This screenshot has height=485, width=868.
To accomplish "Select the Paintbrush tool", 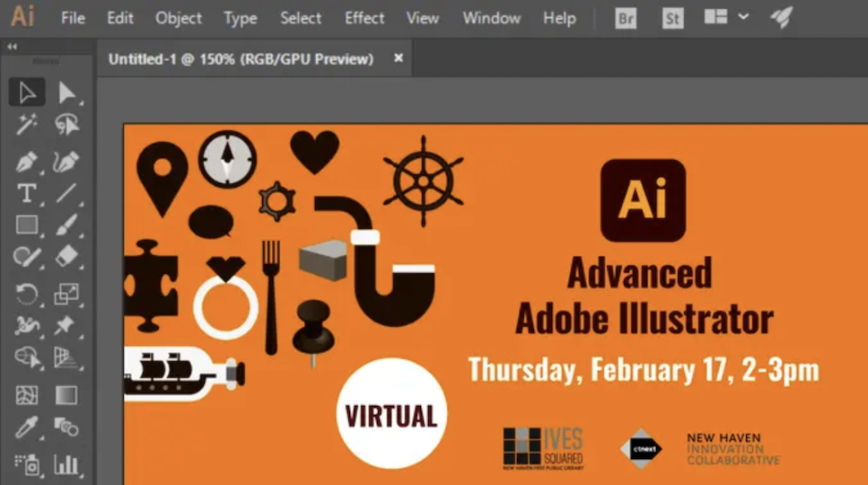I will coord(66,225).
